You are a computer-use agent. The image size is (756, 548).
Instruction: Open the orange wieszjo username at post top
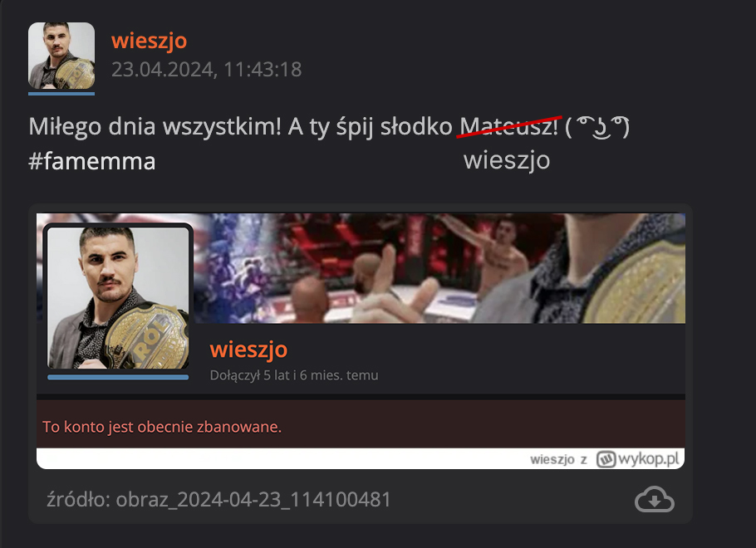point(149,41)
